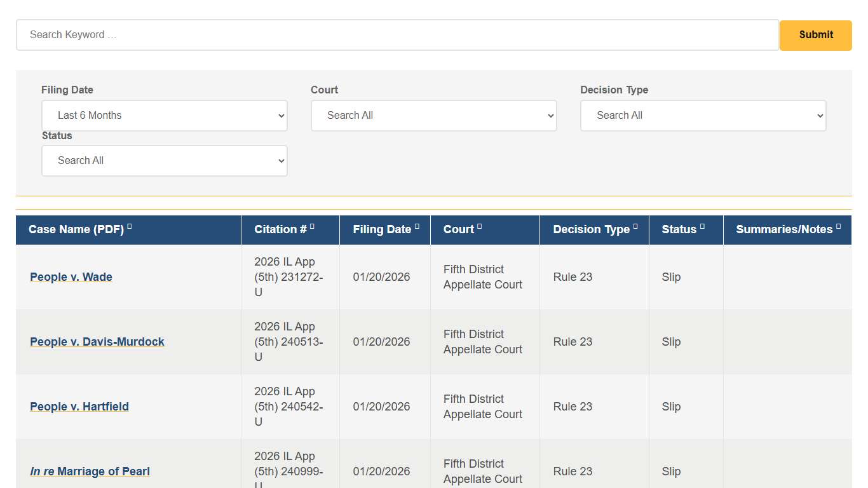Open the In re Marriage of Pearl link
The width and height of the screenshot is (868, 488).
coord(90,471)
